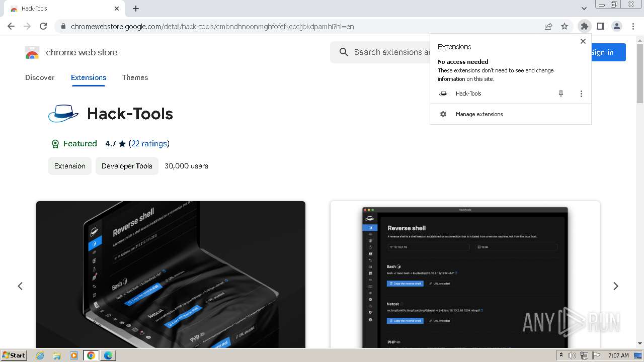Open the browser side panel
Image resolution: width=644 pixels, height=362 pixels.
point(600,26)
